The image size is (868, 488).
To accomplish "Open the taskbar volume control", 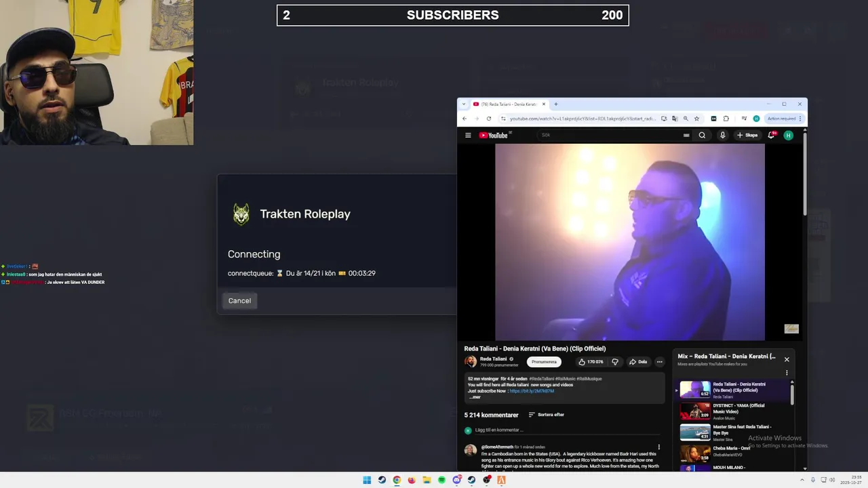I will click(832, 480).
